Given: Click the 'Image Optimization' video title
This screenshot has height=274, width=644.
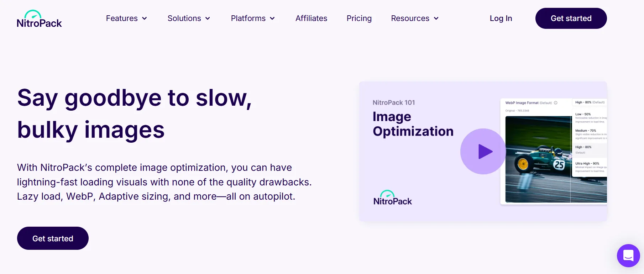Looking at the screenshot, I should [413, 124].
